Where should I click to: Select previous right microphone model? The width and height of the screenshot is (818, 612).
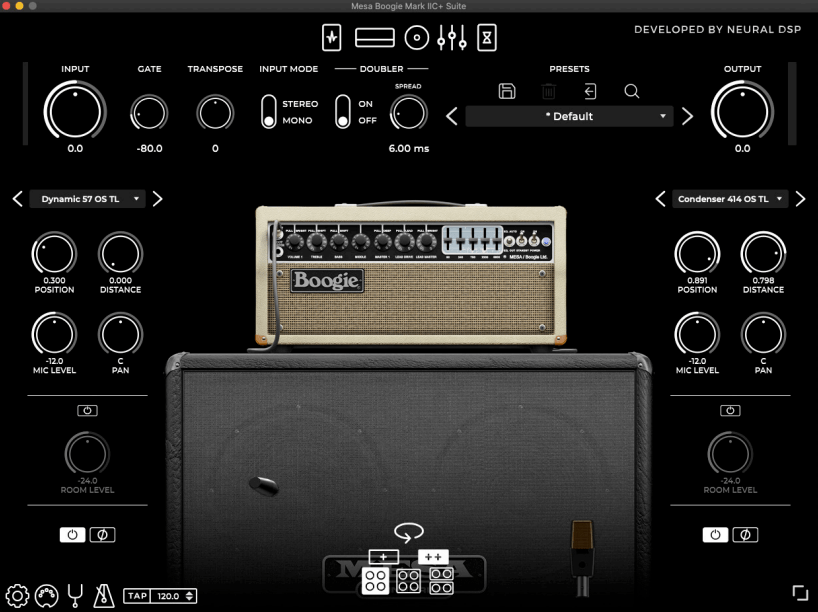click(x=660, y=199)
